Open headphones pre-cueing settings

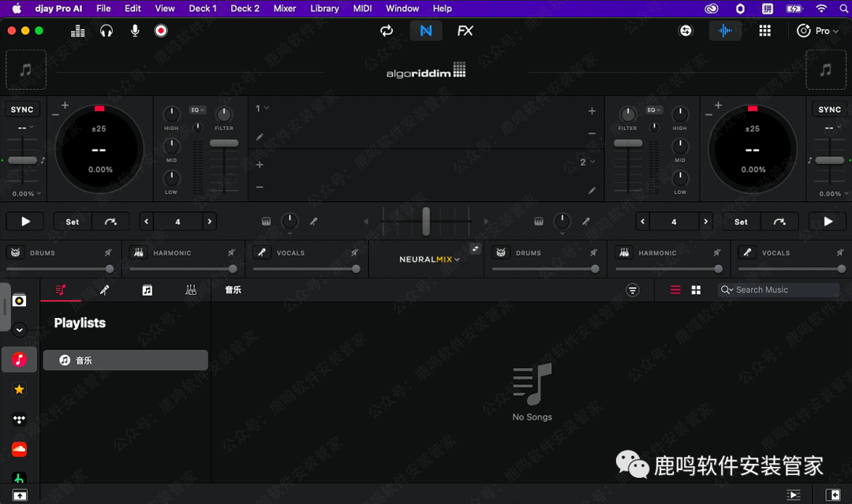[106, 31]
